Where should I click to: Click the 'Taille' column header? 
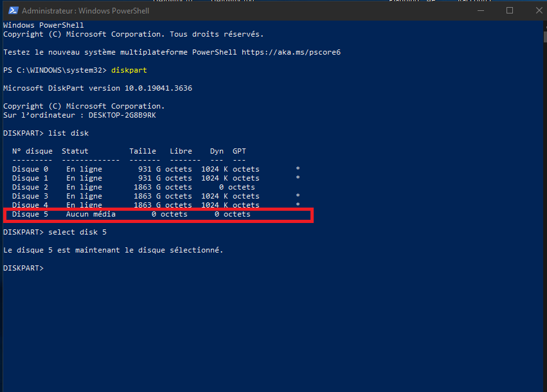143,151
